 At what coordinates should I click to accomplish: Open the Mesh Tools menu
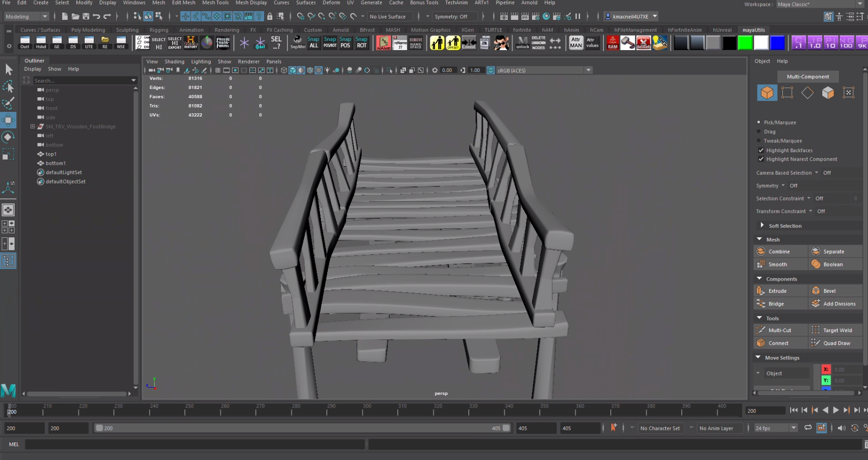[215, 3]
